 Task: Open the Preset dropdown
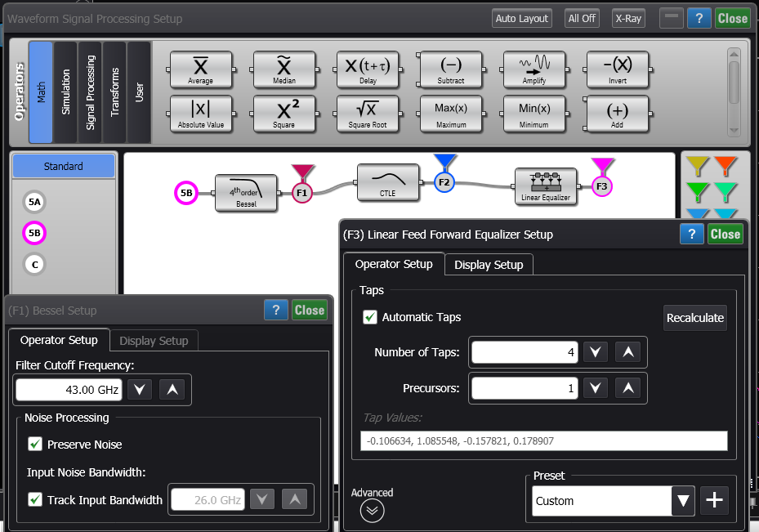[x=683, y=500]
